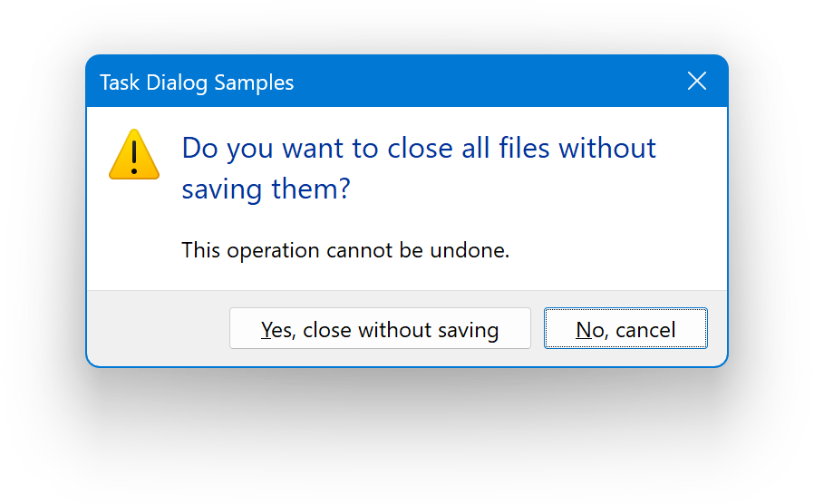Click empty title bar space left of close button
This screenshot has height=504, width=814.
(489, 82)
